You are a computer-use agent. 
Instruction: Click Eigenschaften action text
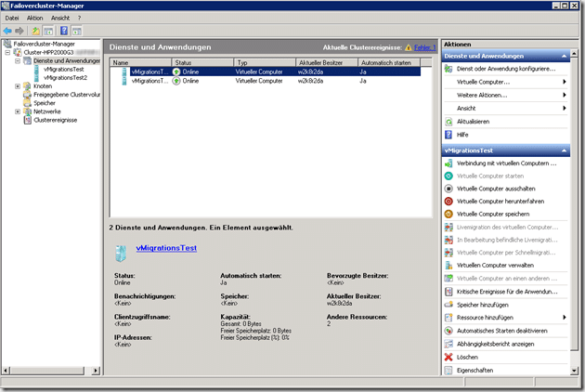474,371
